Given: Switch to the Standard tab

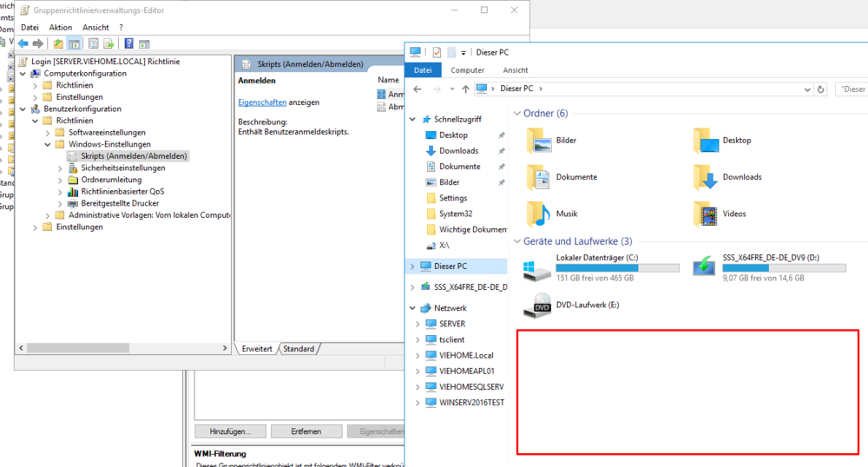Looking at the screenshot, I should click(x=299, y=348).
